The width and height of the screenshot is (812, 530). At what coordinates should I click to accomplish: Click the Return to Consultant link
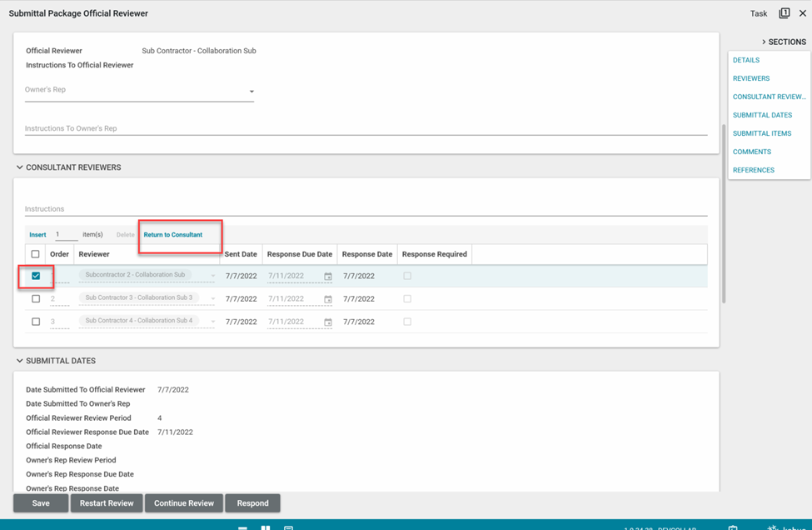click(x=173, y=235)
